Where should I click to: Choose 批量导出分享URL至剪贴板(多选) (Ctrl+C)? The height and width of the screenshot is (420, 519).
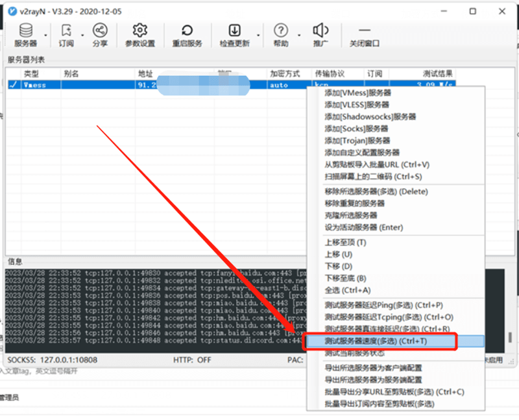(396, 392)
